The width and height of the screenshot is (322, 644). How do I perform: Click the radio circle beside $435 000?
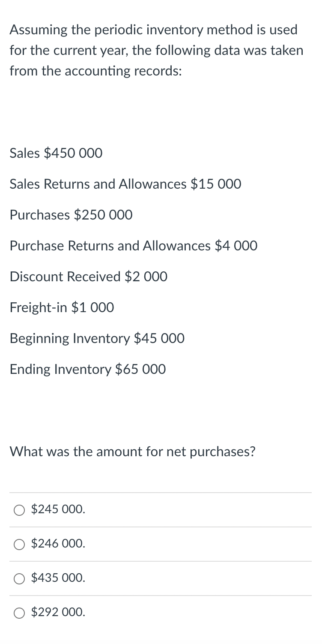tap(19, 579)
